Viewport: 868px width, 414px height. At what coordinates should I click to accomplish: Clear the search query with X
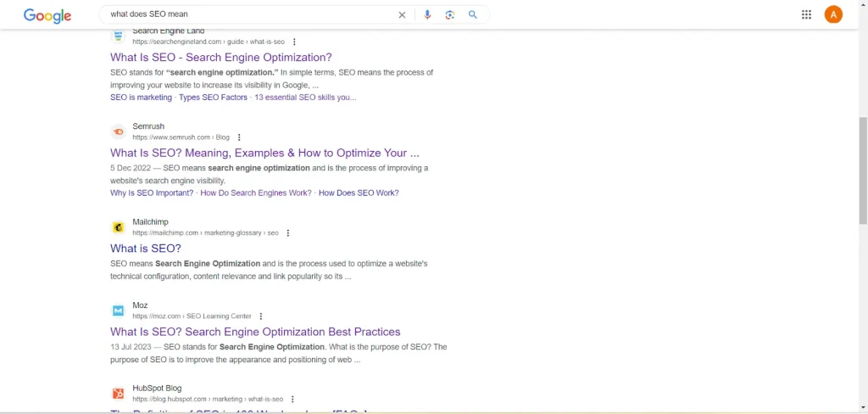click(x=402, y=15)
